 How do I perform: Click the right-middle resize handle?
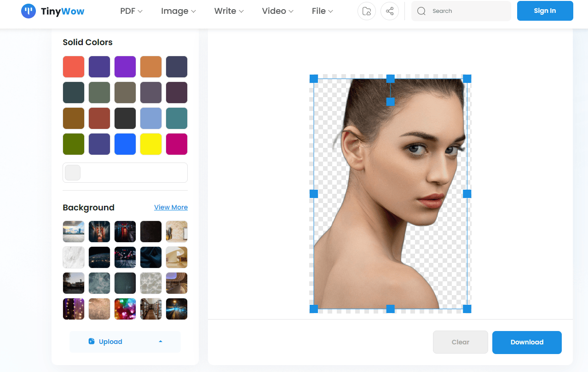(x=467, y=194)
